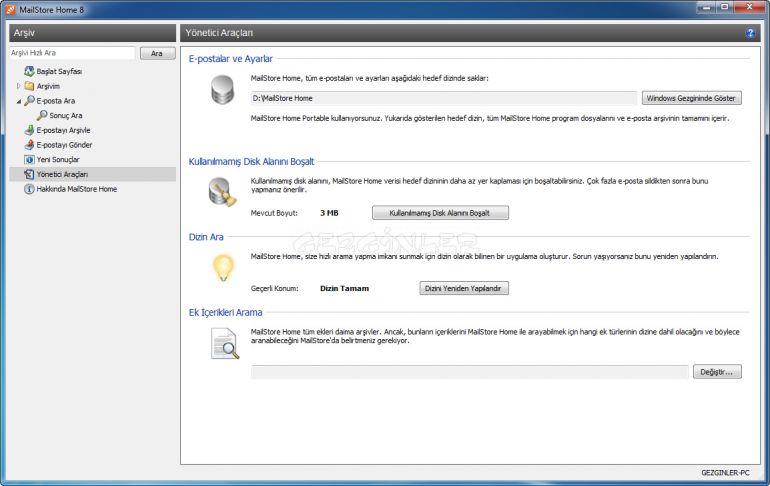This screenshot has height=486, width=770.
Task: Open help via the blue question mark icon
Action: (x=750, y=33)
